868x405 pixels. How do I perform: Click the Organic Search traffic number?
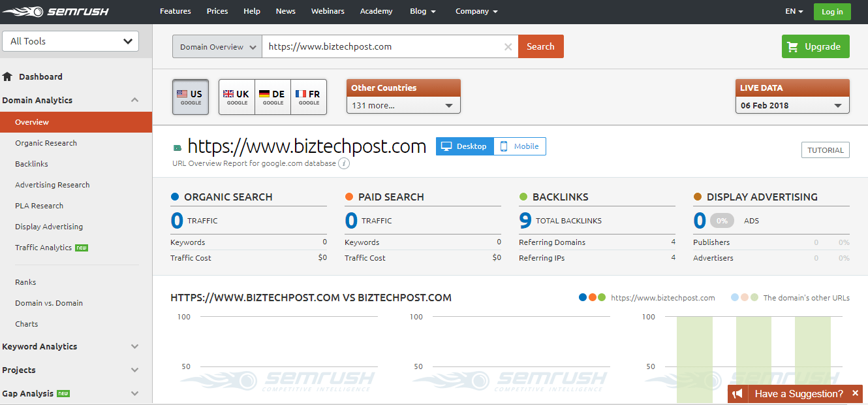pyautogui.click(x=177, y=221)
